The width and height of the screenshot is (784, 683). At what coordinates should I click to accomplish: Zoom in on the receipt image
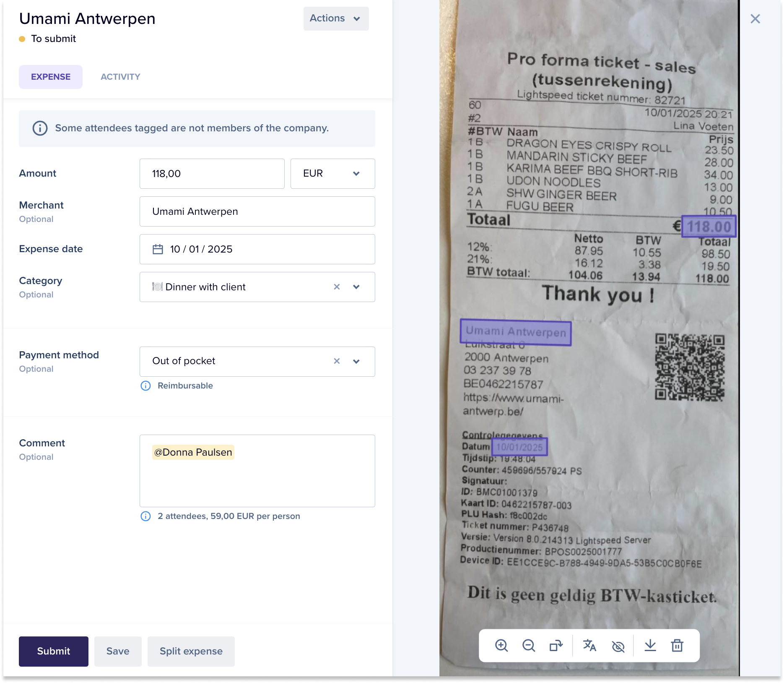[x=501, y=646]
